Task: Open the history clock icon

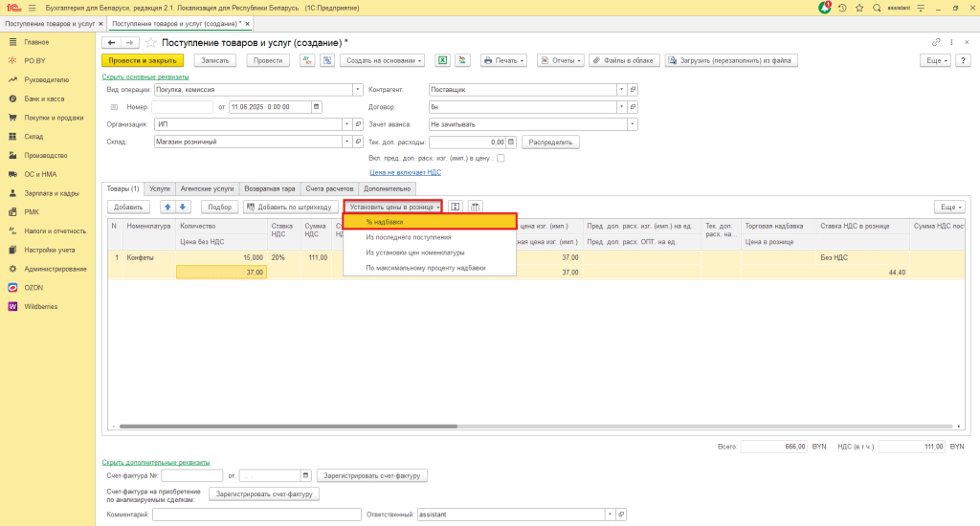Action: [842, 8]
